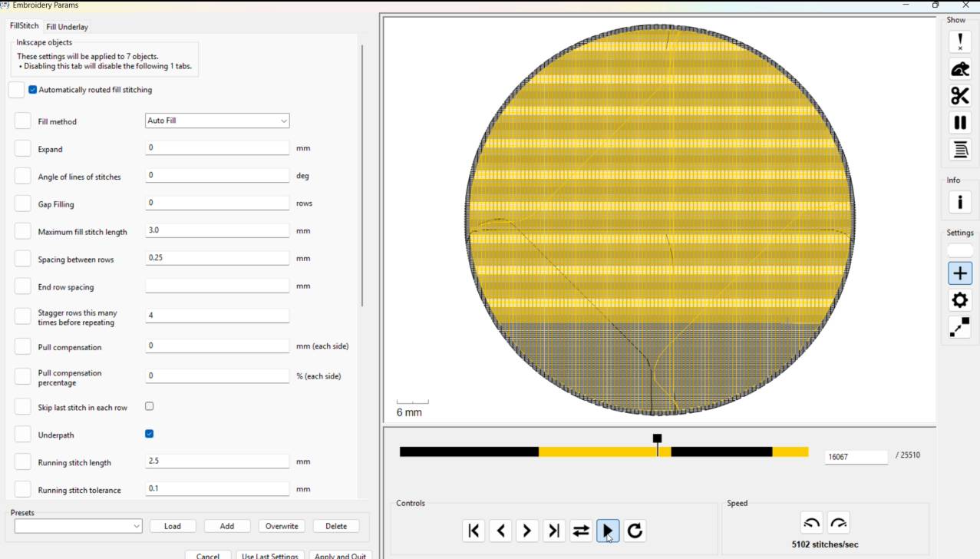This screenshot has width=980, height=559.
Task: Switch to the FillStitch tab
Action: coord(24,25)
